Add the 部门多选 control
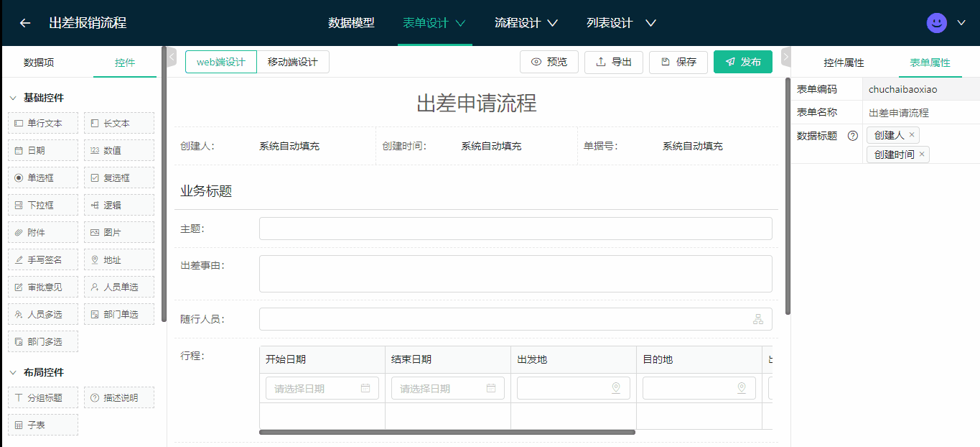Screen dimensions: 980x447 pos(43,341)
